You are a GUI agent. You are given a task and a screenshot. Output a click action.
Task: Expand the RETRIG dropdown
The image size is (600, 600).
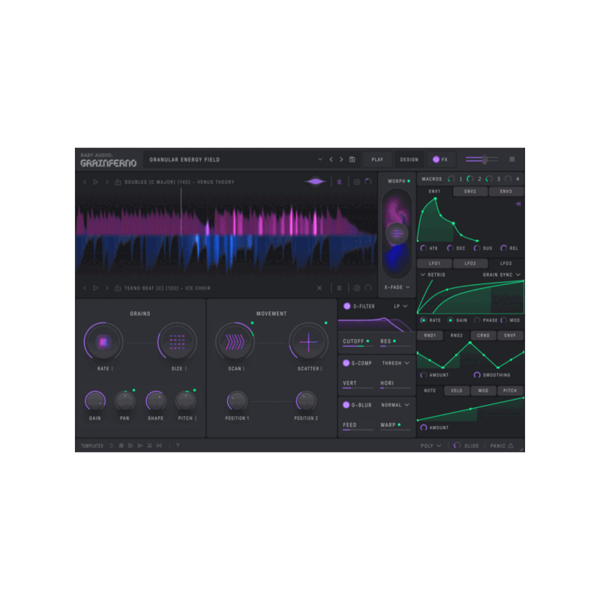click(433, 275)
